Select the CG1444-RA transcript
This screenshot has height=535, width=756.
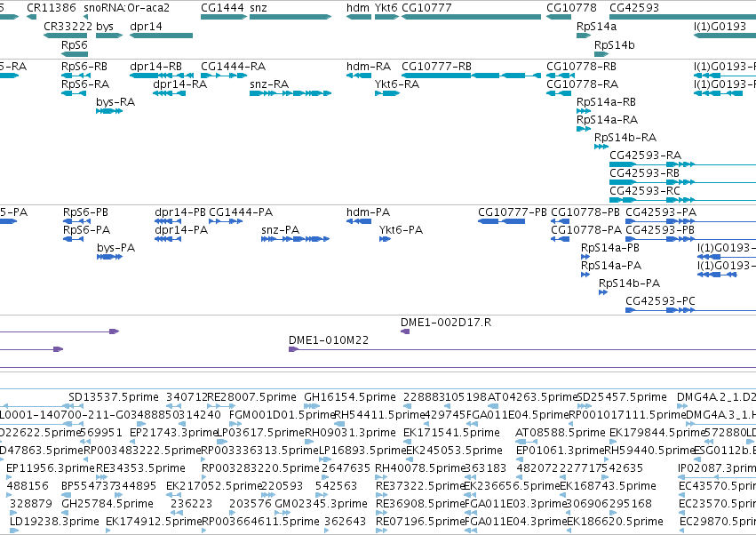[224, 76]
